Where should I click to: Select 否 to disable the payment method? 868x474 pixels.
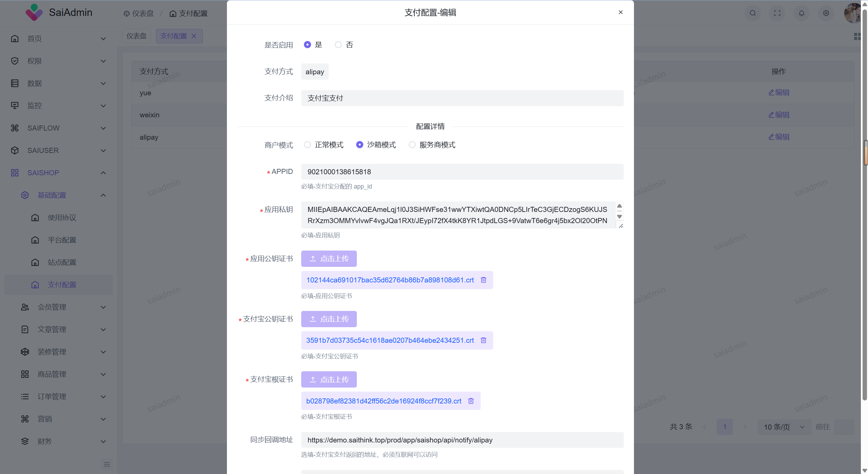338,45
